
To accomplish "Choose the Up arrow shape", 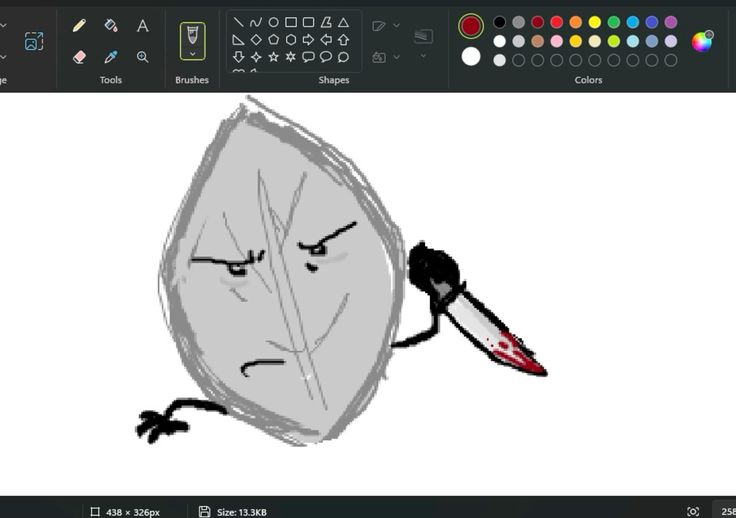I will click(344, 40).
